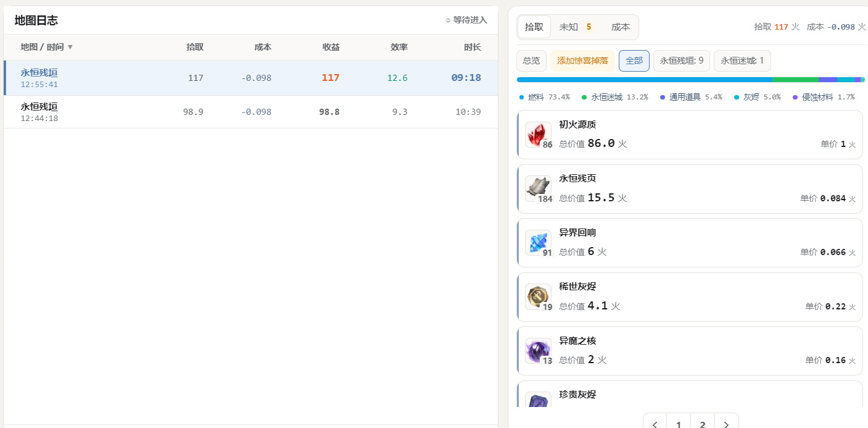Click the 10:39 duration value
The width and height of the screenshot is (868, 428).
(x=468, y=112)
